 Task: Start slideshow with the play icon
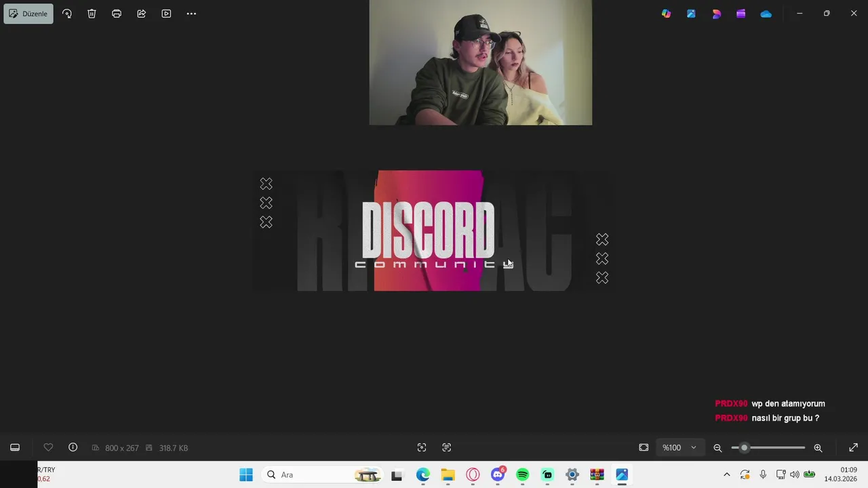(166, 14)
